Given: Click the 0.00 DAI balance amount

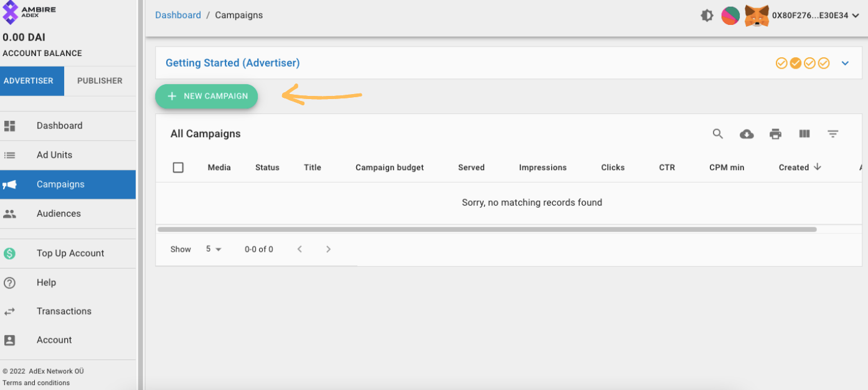Looking at the screenshot, I should coord(24,37).
